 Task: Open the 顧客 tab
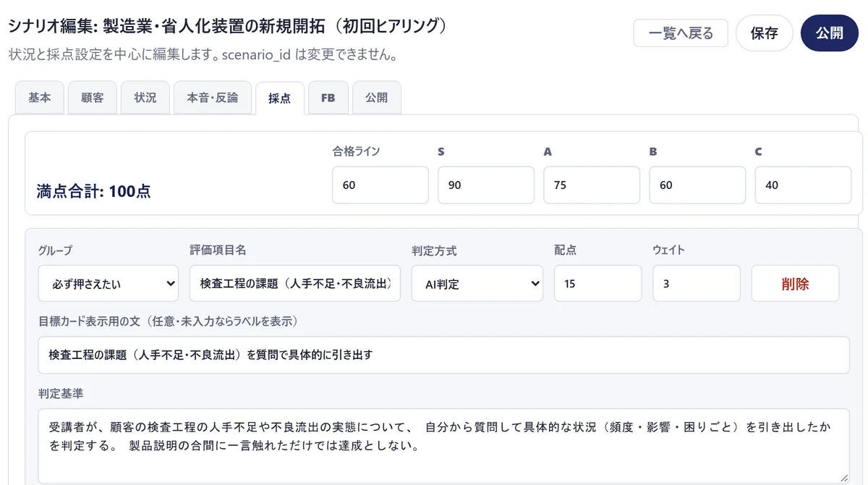[x=93, y=98]
